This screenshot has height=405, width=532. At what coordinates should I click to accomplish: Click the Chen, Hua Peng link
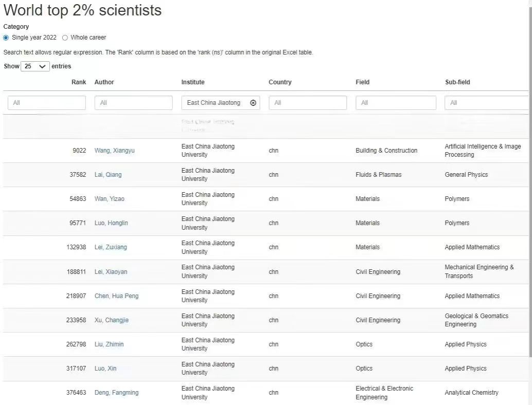[x=116, y=296]
